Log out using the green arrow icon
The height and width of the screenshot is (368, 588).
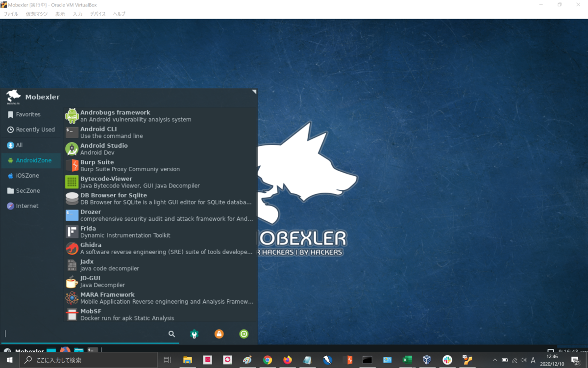(244, 334)
